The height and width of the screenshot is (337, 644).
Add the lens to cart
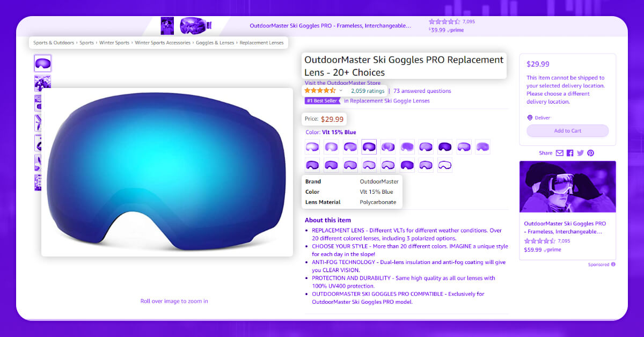coord(568,131)
